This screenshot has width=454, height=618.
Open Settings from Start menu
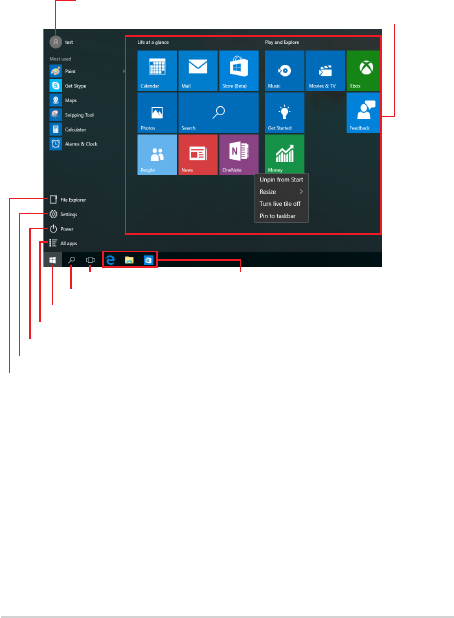[x=63, y=214]
